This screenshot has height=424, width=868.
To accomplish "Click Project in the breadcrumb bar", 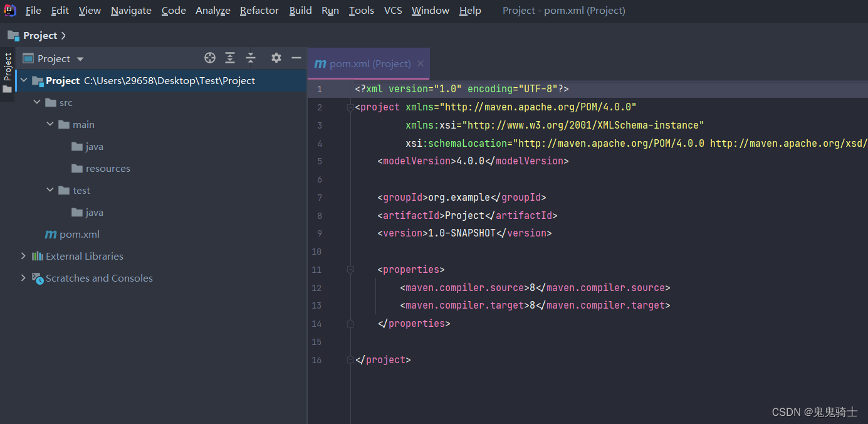I will [40, 36].
